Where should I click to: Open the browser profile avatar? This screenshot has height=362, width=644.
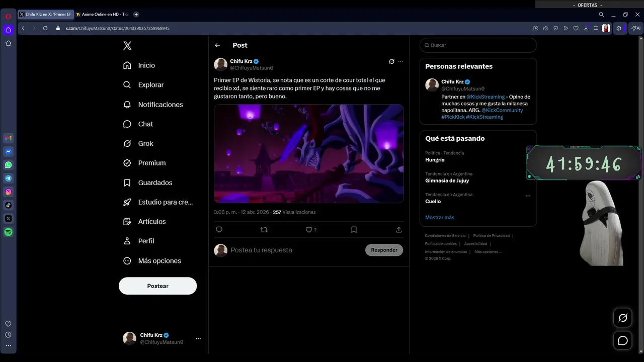(x=606, y=28)
